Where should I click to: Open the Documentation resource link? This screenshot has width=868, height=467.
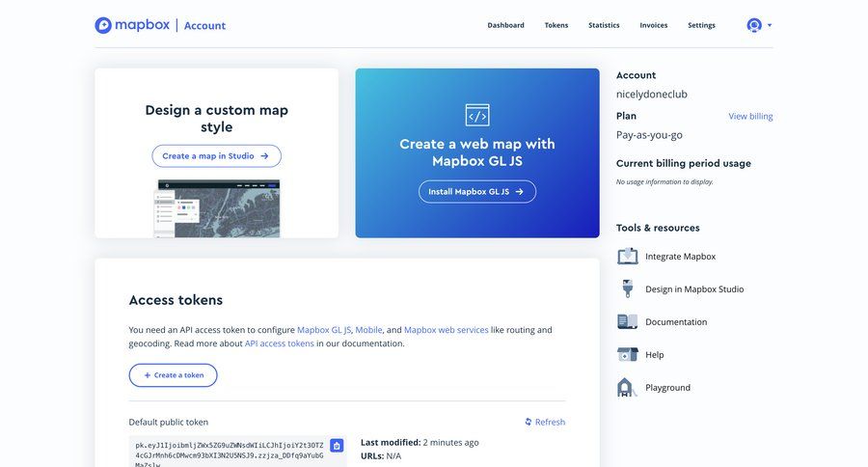[x=676, y=322]
